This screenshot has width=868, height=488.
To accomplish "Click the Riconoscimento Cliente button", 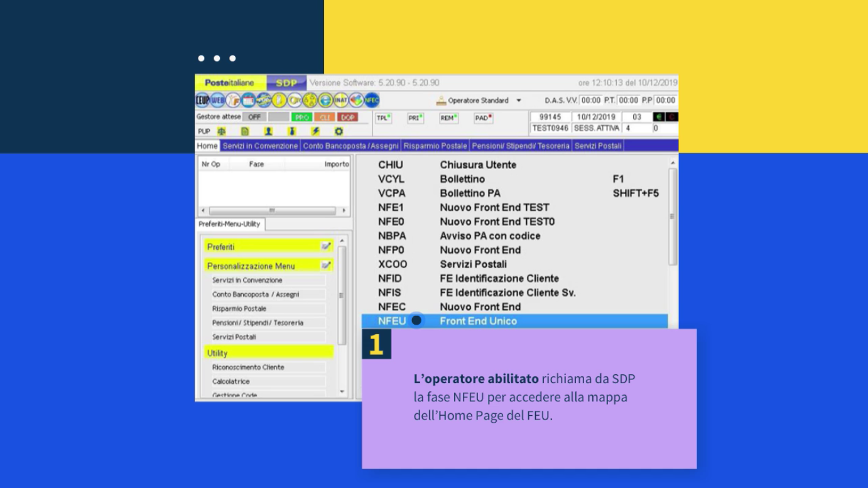I will [268, 367].
